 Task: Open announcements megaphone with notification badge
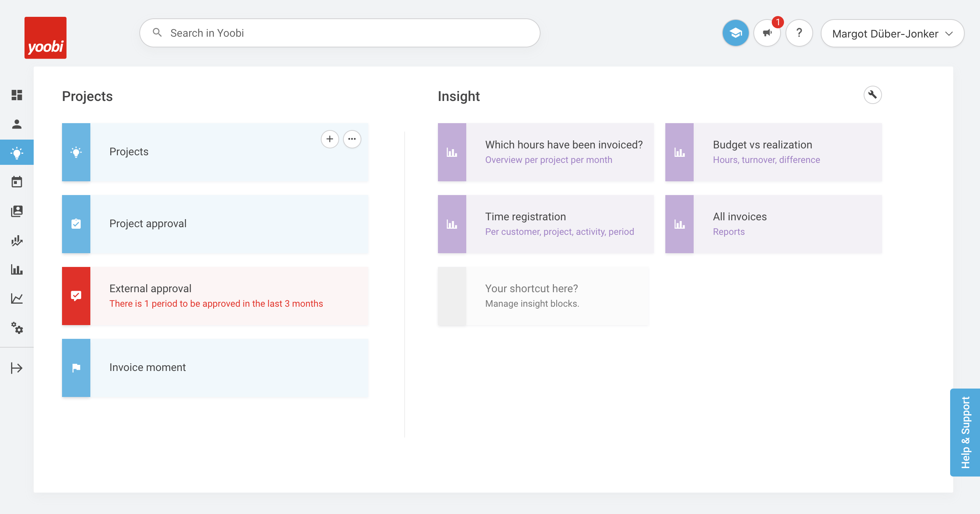point(767,33)
